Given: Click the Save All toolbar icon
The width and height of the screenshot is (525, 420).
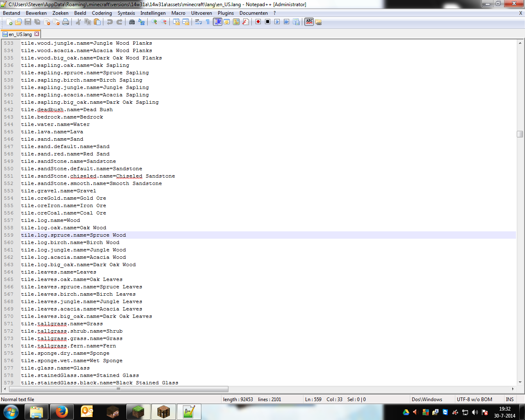Looking at the screenshot, I should (x=37, y=22).
